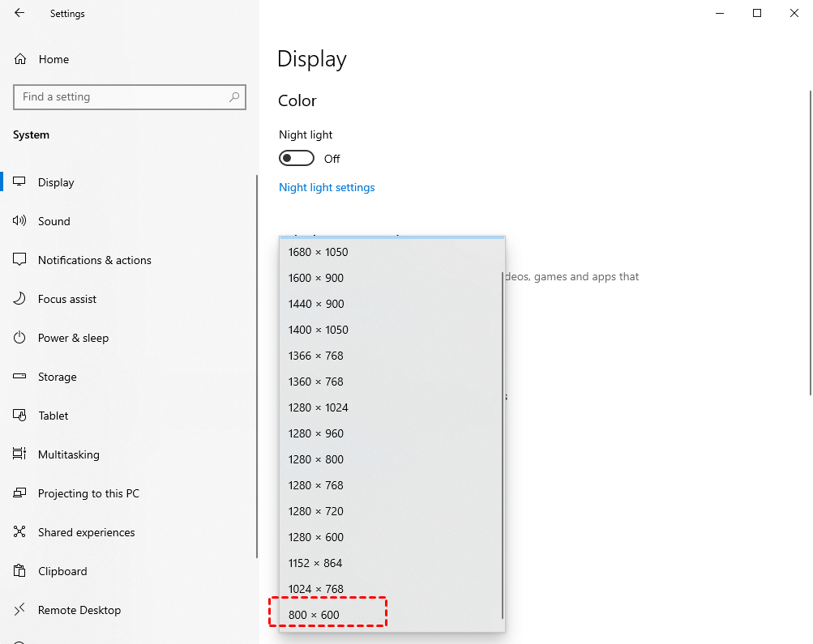Select the Remote Desktop icon
The image size is (813, 644).
[x=19, y=610]
